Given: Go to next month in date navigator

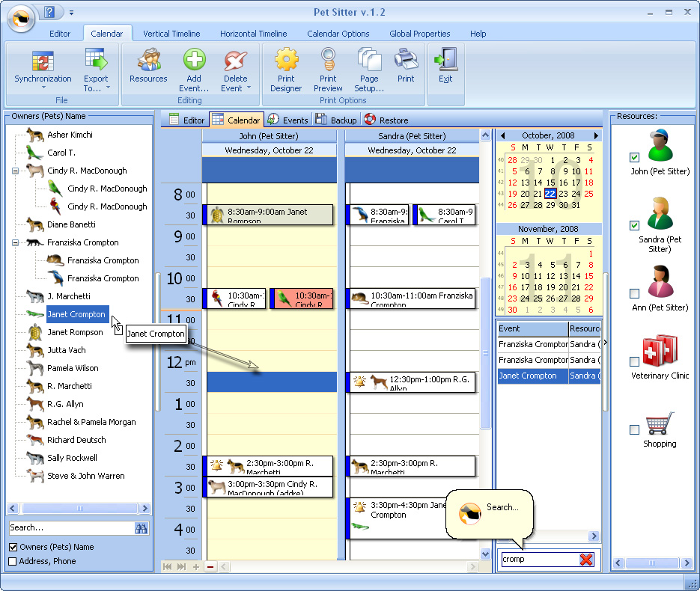Looking at the screenshot, I should pyautogui.click(x=596, y=136).
